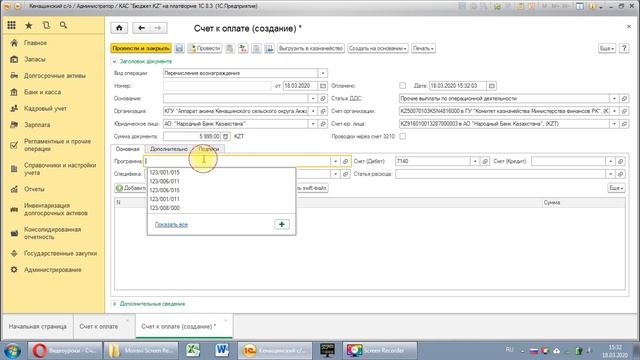Viewport: 640px width, 360px height.
Task: Open Зарплата sidebar section
Action: 37,124
